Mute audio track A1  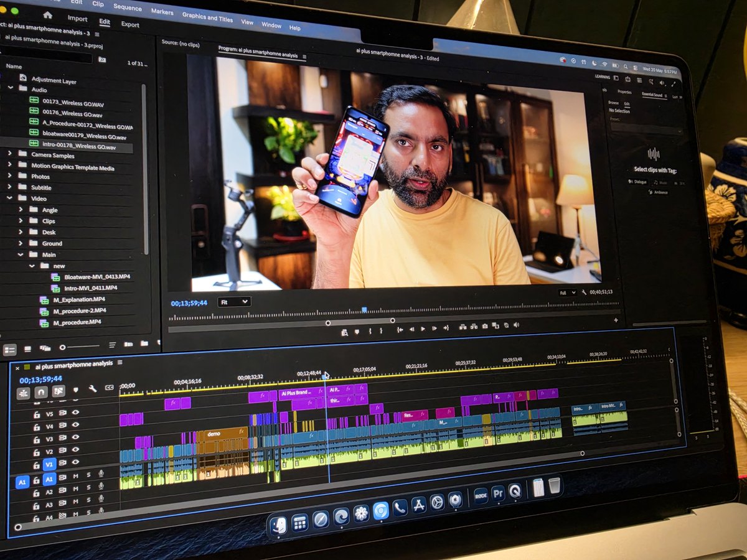tap(76, 476)
